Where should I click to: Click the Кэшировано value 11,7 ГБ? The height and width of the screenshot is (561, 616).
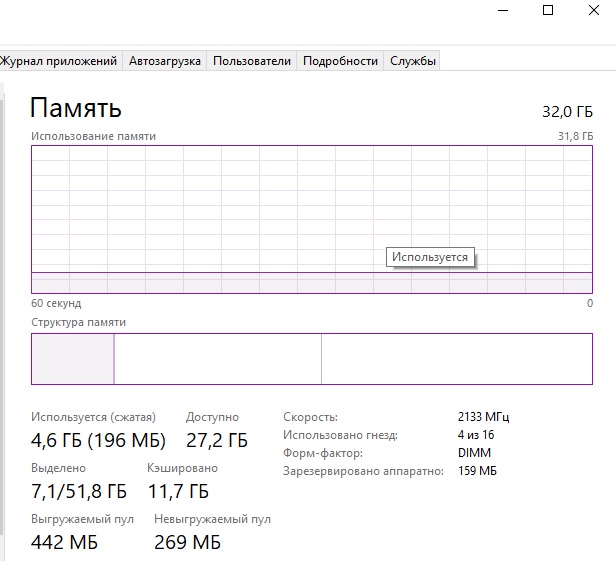[x=178, y=491]
